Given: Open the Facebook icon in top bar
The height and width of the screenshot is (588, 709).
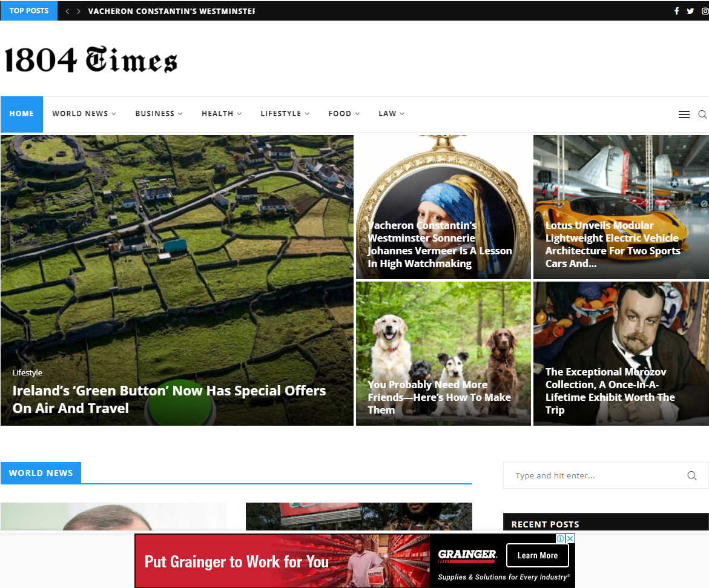Looking at the screenshot, I should tap(676, 11).
